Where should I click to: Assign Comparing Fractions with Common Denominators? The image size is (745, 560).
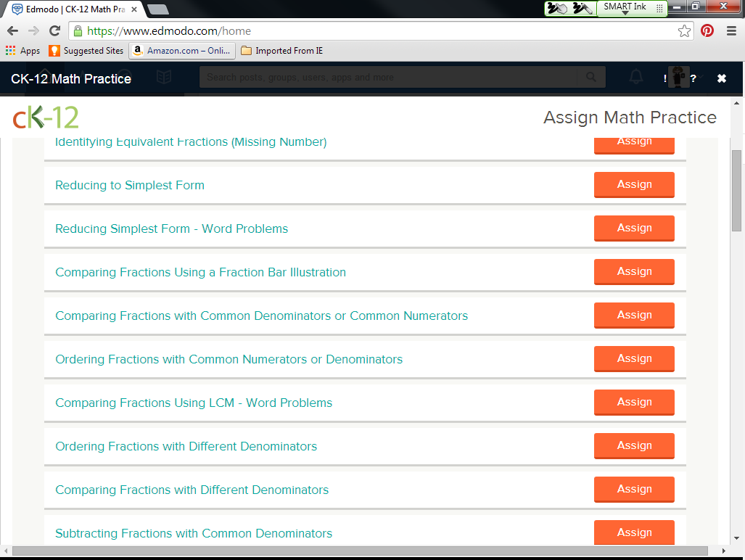pos(634,315)
